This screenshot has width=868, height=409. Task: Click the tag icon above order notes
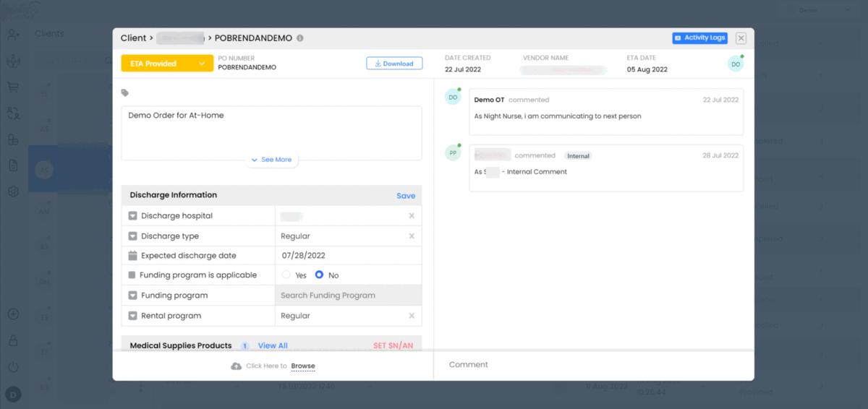pos(125,93)
